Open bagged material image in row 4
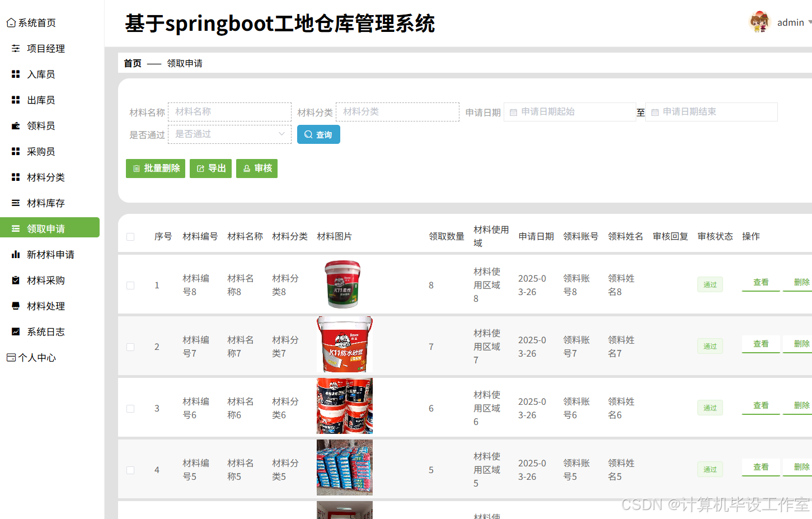 point(345,467)
